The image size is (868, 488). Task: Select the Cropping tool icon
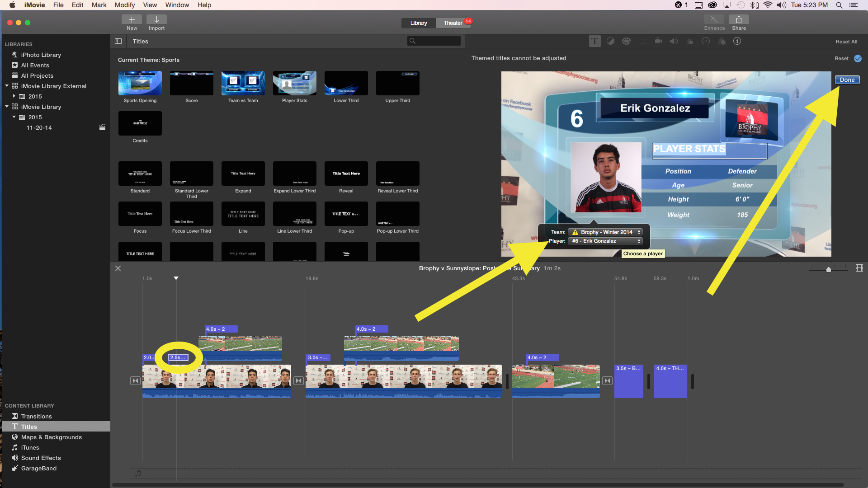642,41
